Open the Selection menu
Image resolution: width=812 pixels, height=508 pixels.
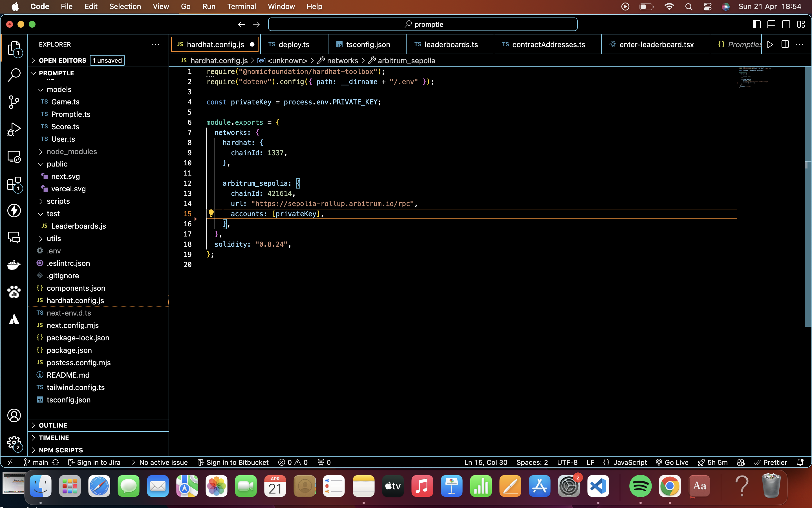tap(125, 6)
